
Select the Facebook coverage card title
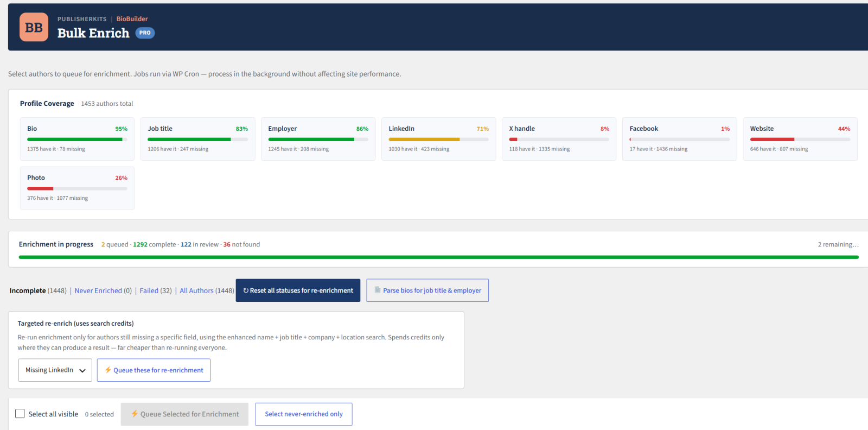pos(643,129)
